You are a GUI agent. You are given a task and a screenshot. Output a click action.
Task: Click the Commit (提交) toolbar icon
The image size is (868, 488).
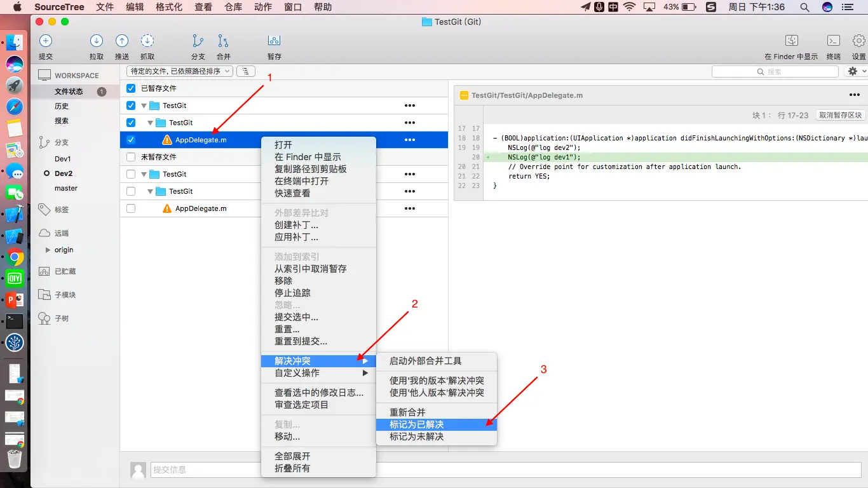(x=46, y=41)
